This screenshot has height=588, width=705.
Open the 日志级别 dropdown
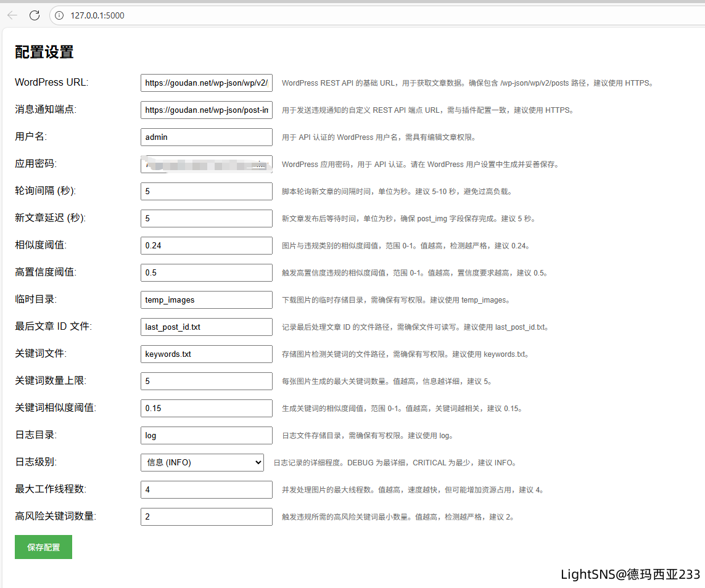[x=202, y=462]
